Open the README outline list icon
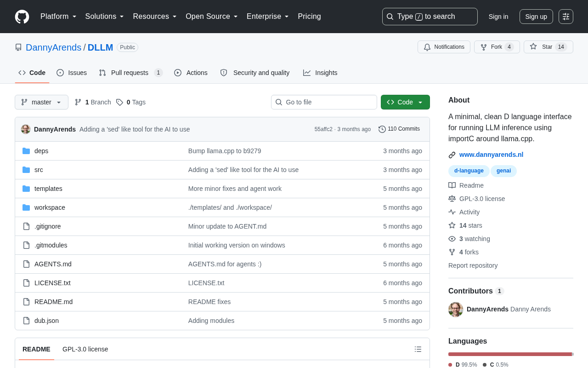This screenshot has width=588, height=368. click(x=418, y=349)
